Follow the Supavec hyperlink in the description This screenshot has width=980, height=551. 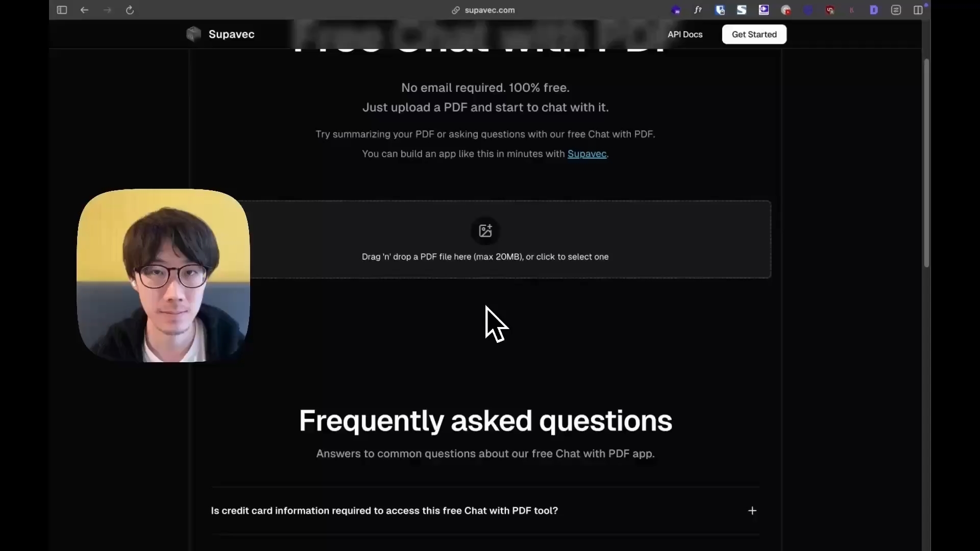(587, 154)
